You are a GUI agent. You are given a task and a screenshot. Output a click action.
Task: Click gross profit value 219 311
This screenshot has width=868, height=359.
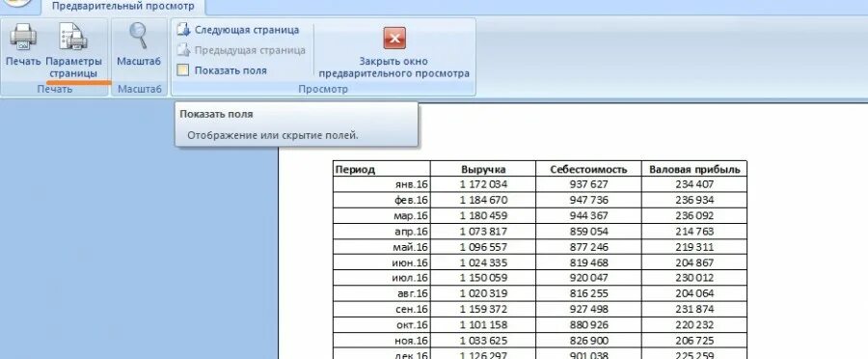click(694, 246)
